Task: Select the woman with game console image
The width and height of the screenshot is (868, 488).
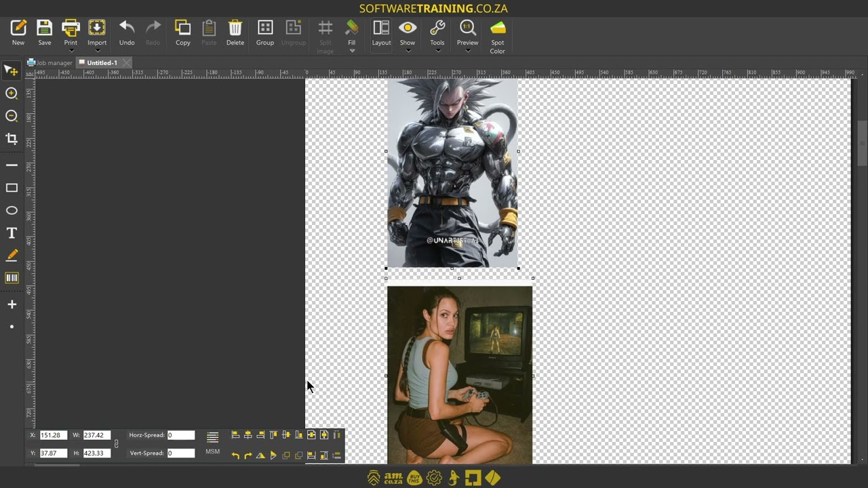Action: coord(460,375)
